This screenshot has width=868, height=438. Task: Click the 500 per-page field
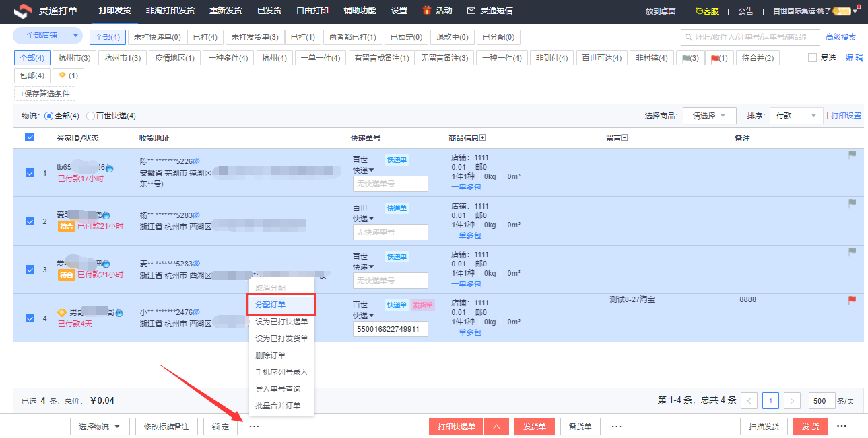(x=822, y=401)
